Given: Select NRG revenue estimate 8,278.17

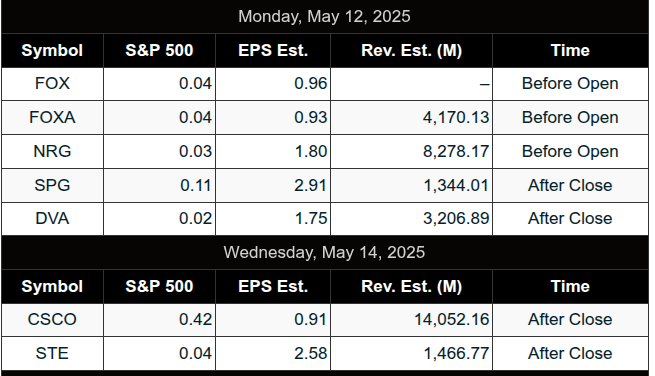Looking at the screenshot, I should click(456, 151).
